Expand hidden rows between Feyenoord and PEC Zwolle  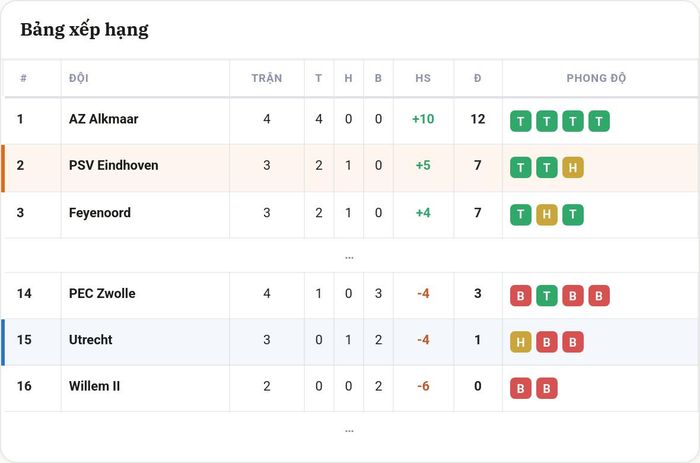349,257
